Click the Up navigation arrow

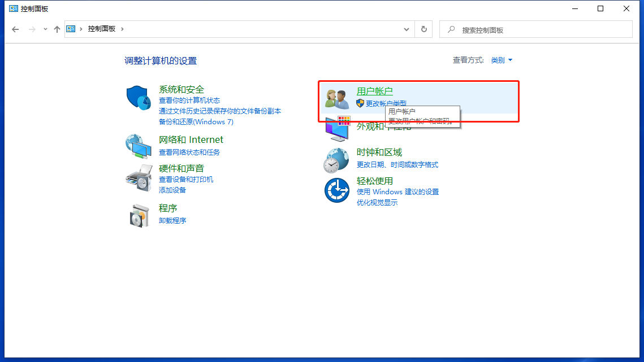tap(57, 29)
